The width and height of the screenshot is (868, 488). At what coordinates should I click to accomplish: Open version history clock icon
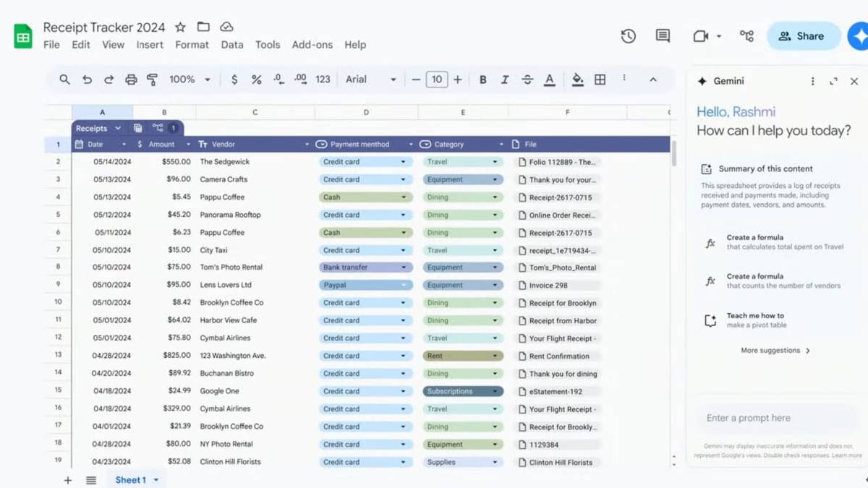[628, 36]
